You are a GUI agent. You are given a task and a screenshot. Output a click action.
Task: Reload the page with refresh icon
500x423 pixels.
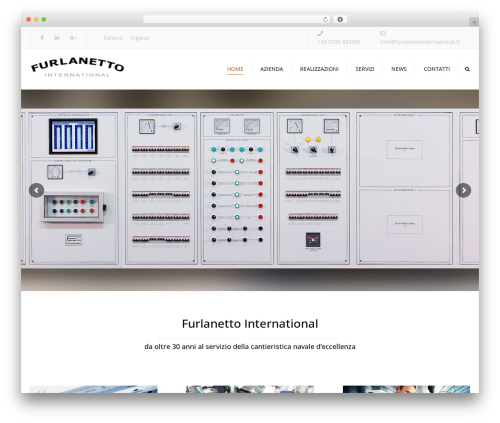pos(325,19)
